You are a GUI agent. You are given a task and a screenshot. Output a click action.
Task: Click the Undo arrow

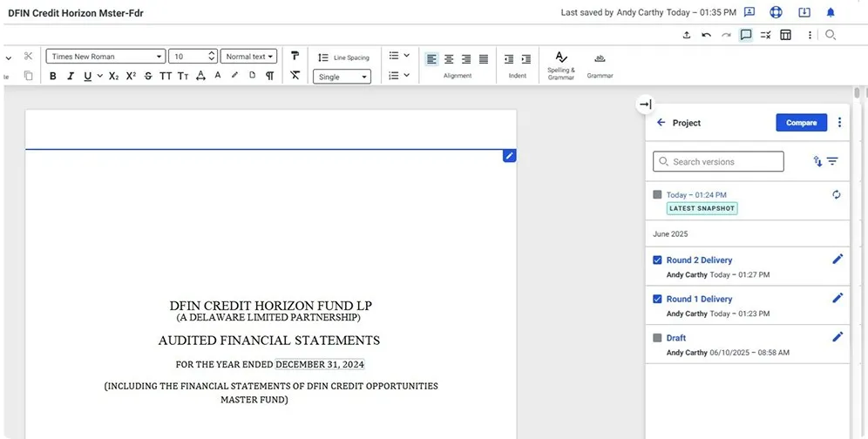click(707, 35)
